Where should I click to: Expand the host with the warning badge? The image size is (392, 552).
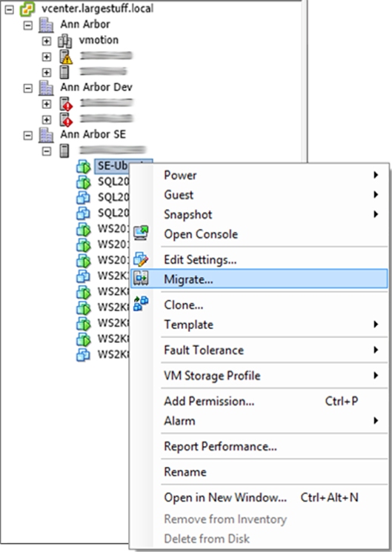coord(47,56)
